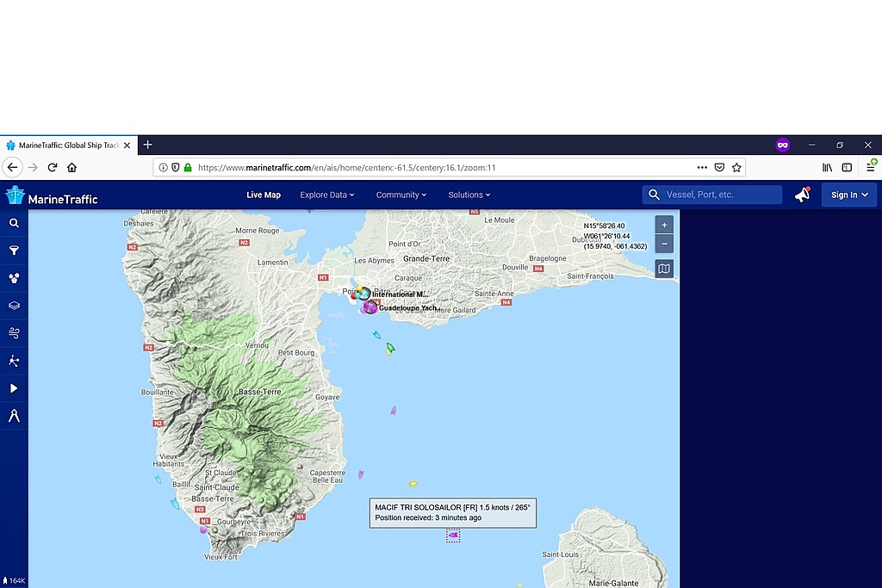Click the Lamentin map label
This screenshot has width=882, height=588.
[273, 262]
